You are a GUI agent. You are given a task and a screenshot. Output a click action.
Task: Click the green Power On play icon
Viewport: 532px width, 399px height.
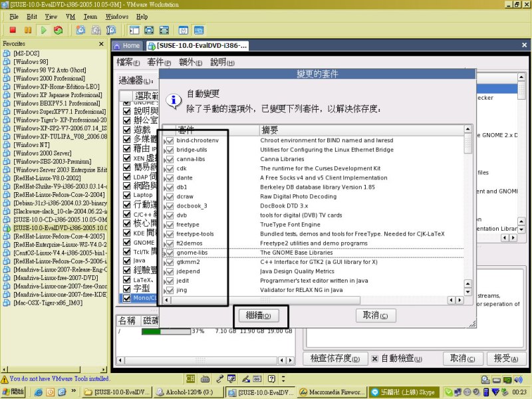click(43, 30)
